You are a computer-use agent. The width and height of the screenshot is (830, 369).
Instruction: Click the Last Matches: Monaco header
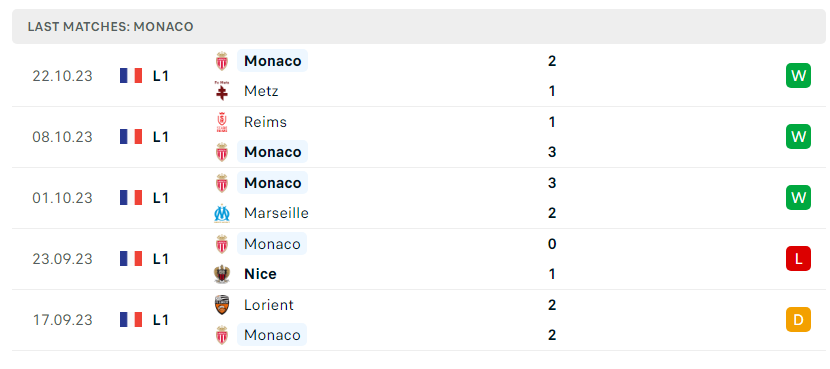click(x=110, y=27)
